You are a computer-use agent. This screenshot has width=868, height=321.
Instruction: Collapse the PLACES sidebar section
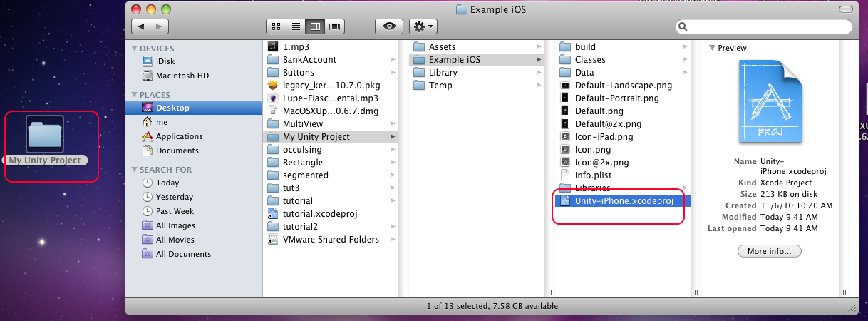point(135,94)
